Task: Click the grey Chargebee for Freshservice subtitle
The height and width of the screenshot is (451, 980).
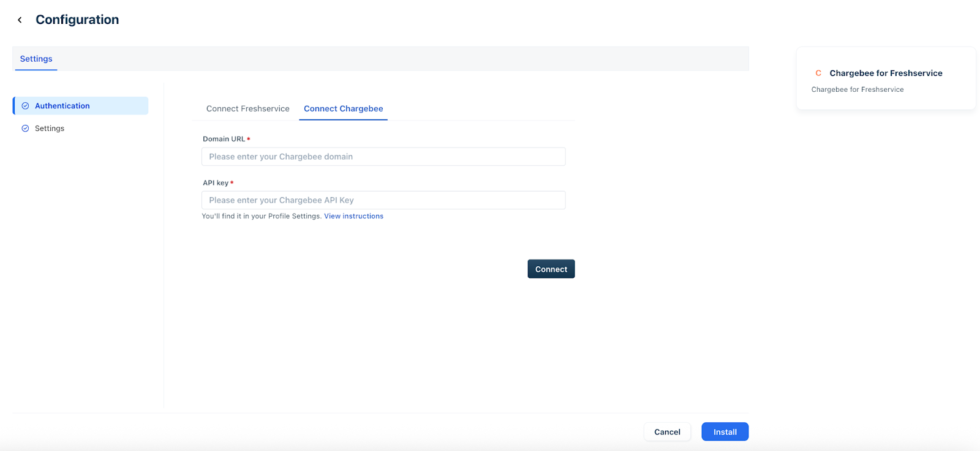Action: [858, 89]
